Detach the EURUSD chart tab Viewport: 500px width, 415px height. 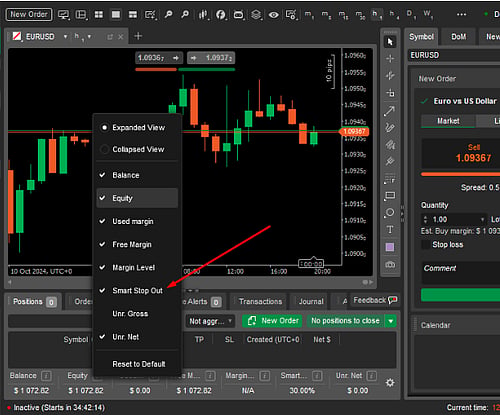tap(110, 37)
